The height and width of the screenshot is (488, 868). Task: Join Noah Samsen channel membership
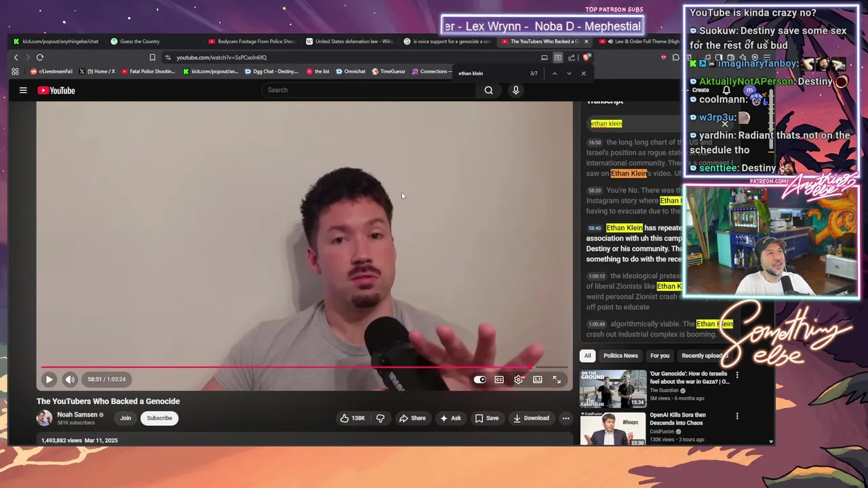(125, 418)
